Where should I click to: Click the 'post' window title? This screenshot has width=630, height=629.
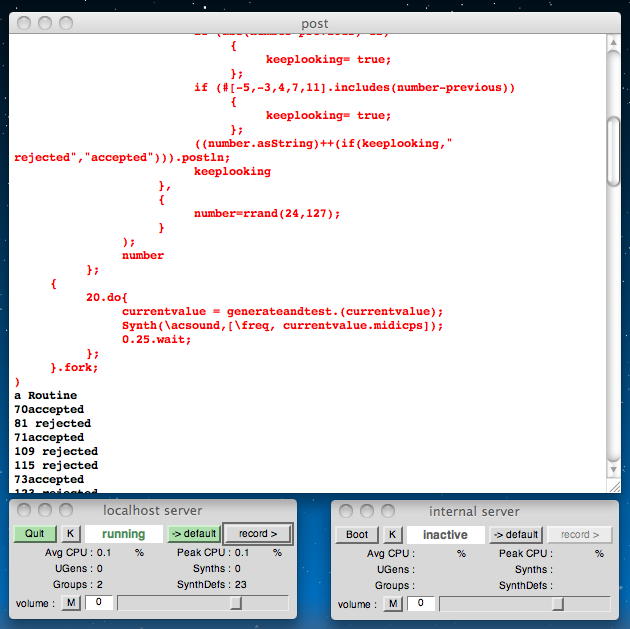[x=315, y=23]
